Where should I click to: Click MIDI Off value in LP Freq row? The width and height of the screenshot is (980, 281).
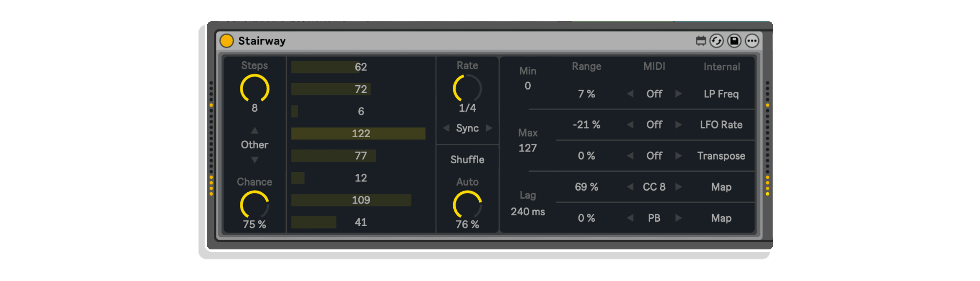[x=654, y=94]
